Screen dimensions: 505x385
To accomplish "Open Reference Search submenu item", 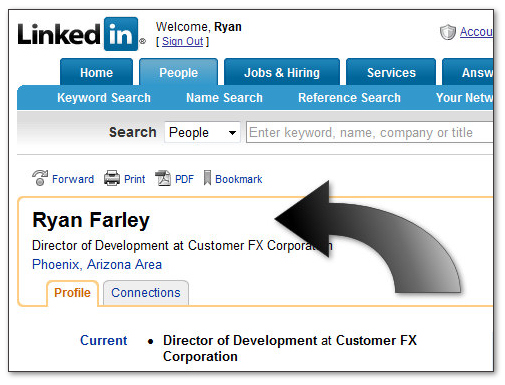I will (349, 98).
